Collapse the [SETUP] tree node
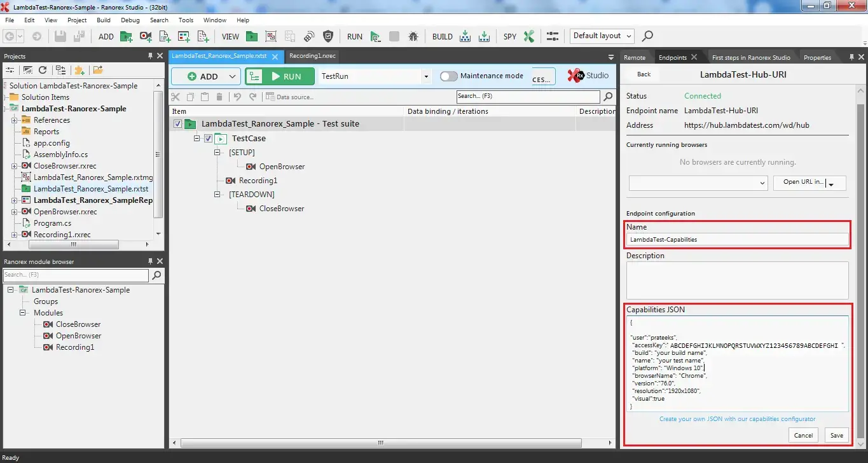Image resolution: width=868 pixels, height=463 pixels. click(217, 152)
